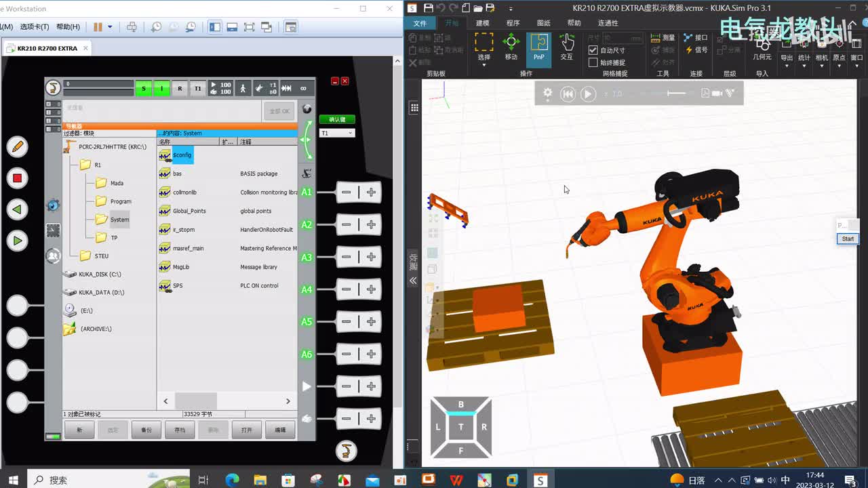Click the green start-backward arrow key
The width and height of the screenshot is (868, 488).
17,209
